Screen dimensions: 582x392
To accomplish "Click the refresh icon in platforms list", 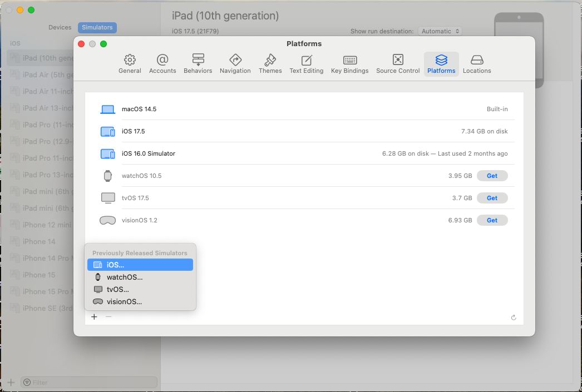I will click(x=514, y=317).
